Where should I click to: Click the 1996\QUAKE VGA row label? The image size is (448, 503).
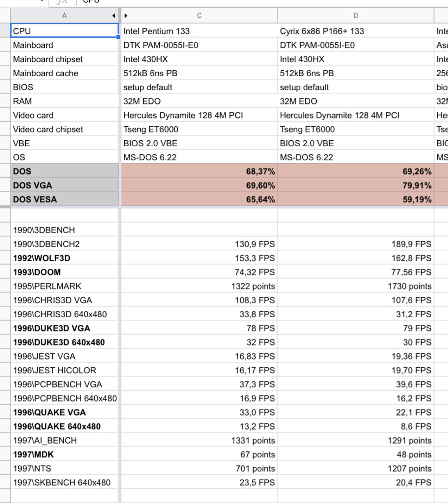pyautogui.click(x=64, y=412)
